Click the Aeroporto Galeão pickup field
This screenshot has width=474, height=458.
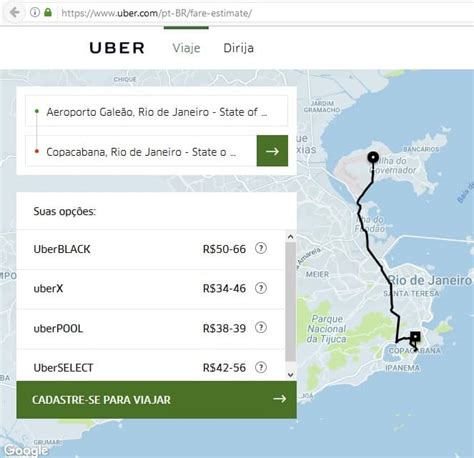point(156,112)
